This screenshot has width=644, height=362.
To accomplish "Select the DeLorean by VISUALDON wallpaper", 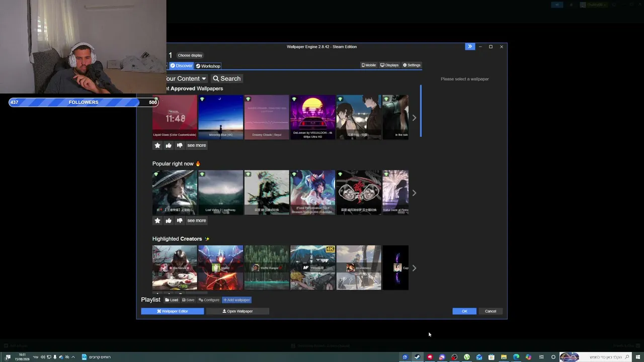I will (x=312, y=117).
